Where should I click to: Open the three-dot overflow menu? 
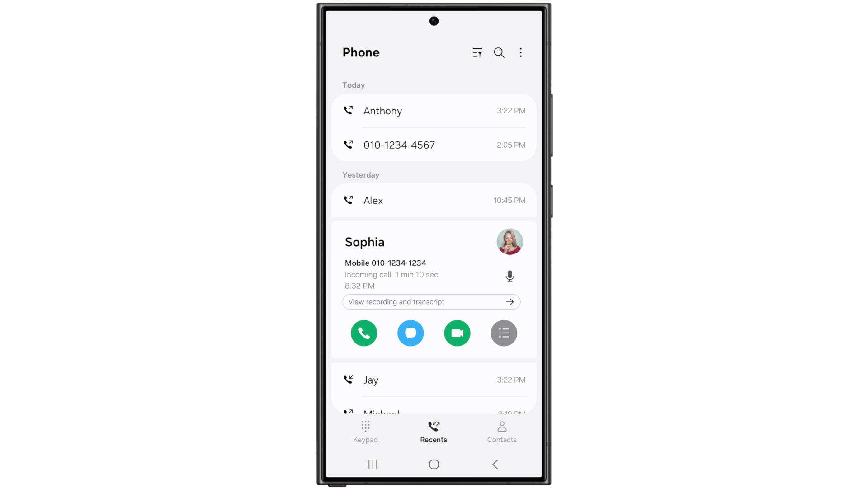tap(520, 52)
